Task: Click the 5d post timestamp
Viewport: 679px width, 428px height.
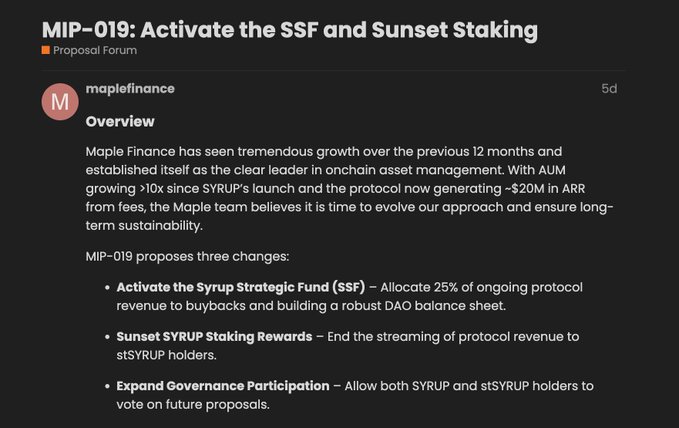Action: tap(609, 89)
